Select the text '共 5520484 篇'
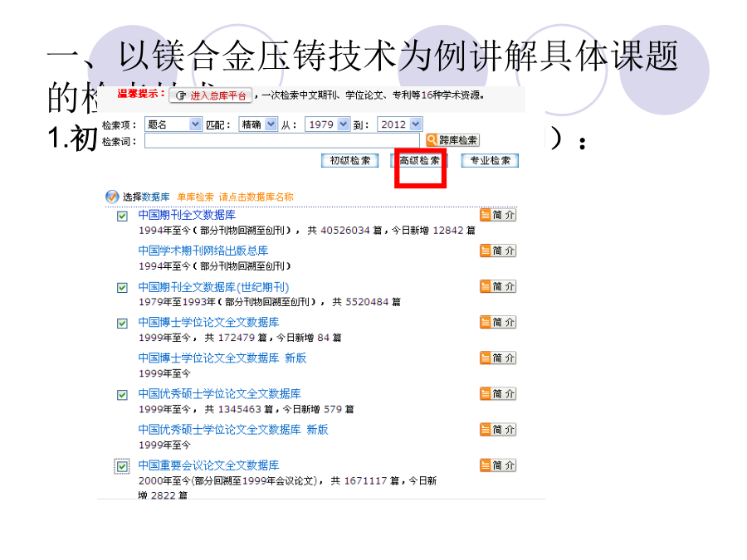The image size is (747, 560). pyautogui.click(x=366, y=302)
